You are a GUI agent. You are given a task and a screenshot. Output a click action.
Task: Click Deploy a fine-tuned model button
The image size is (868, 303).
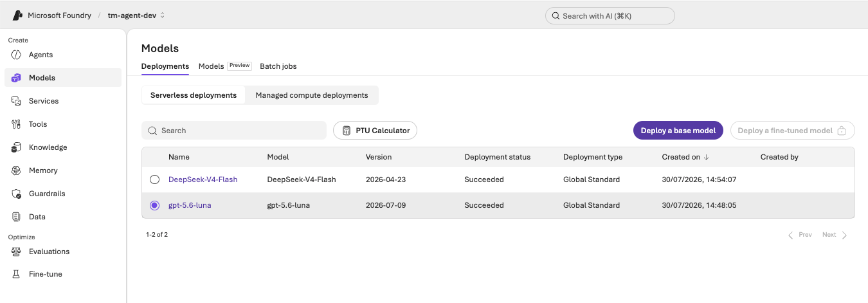click(x=792, y=131)
